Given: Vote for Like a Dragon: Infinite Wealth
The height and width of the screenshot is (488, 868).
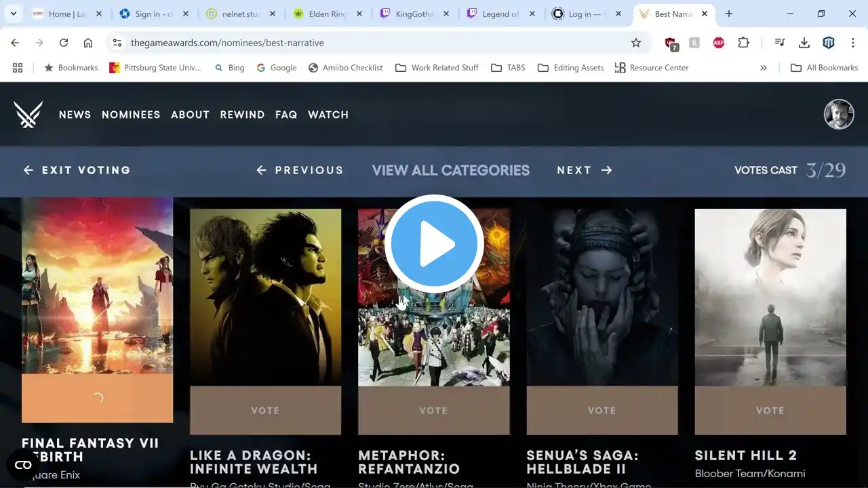Looking at the screenshot, I should [x=265, y=410].
